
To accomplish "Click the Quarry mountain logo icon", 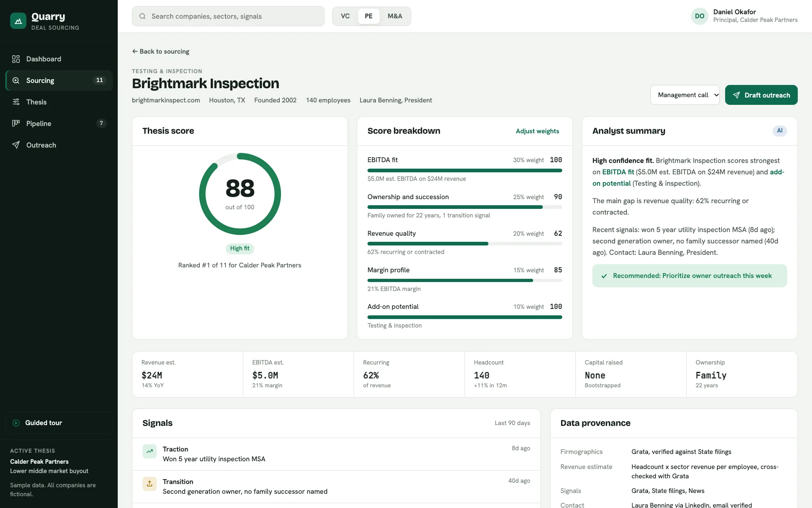I will pos(18,21).
